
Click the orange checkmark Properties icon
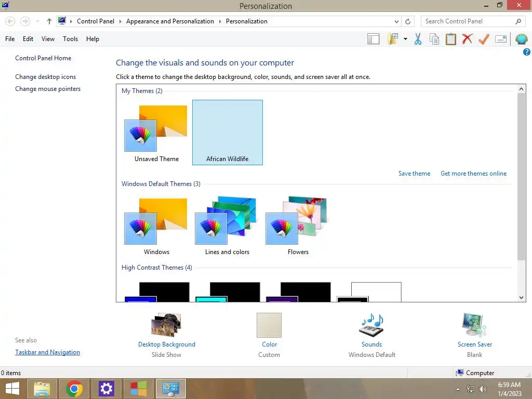point(484,39)
